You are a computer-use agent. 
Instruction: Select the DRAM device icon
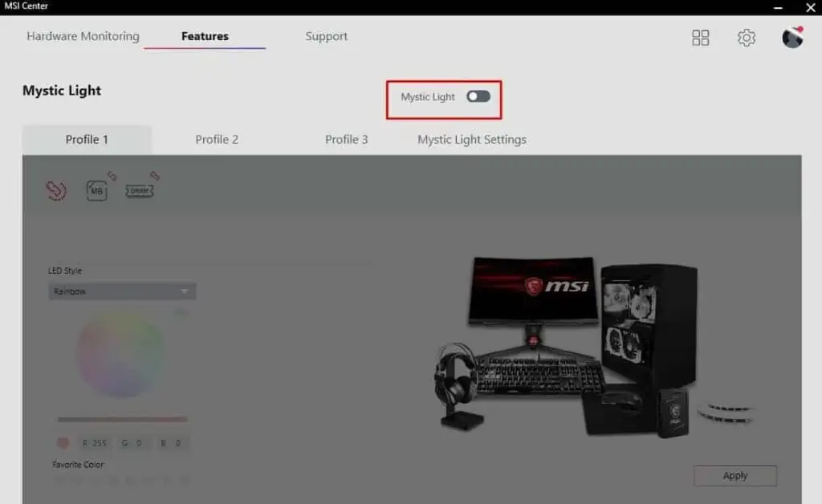click(140, 191)
